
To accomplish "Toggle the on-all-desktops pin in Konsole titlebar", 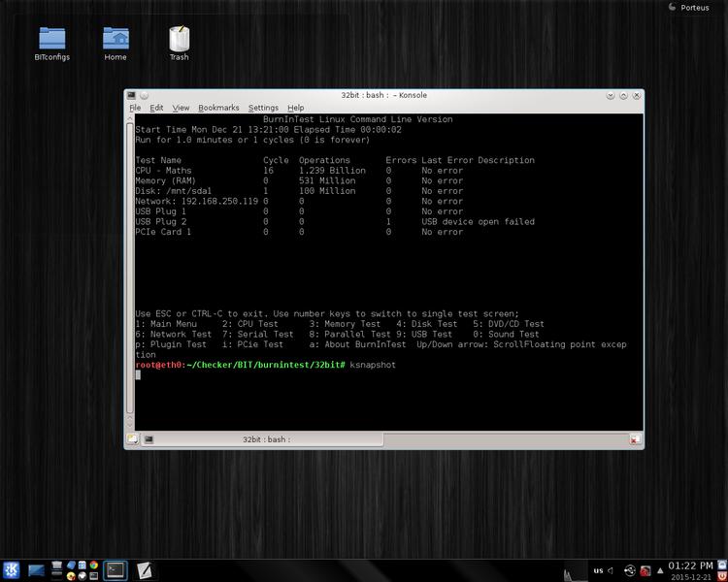I will click(145, 95).
